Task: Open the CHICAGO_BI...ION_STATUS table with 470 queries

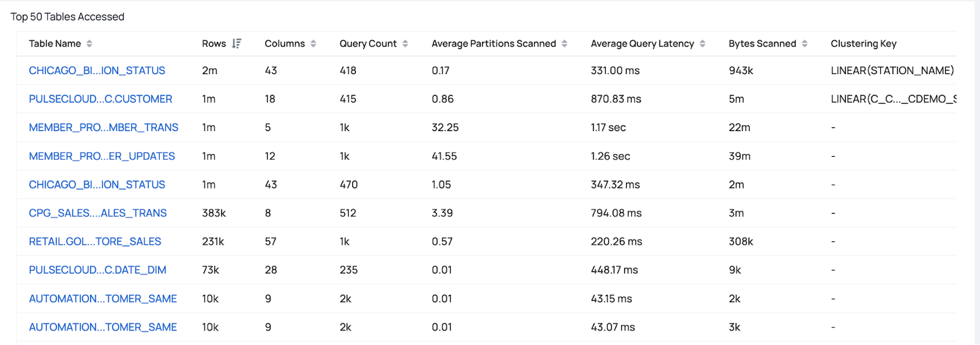Action: 97,184
